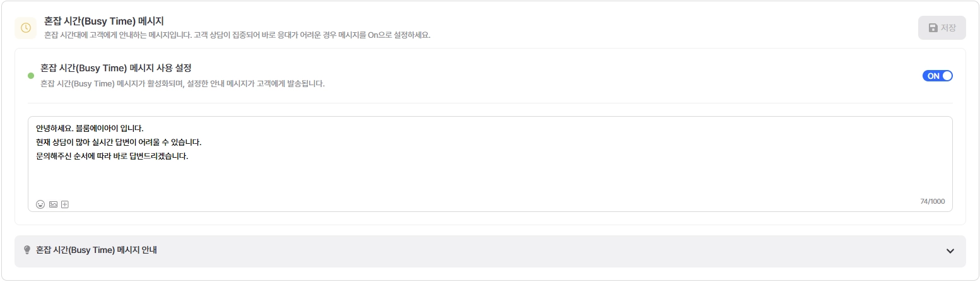980x282 pixels.
Task: Click the line '안녕하세요. 블룸에이아이 입니다.'
Action: (x=90, y=128)
